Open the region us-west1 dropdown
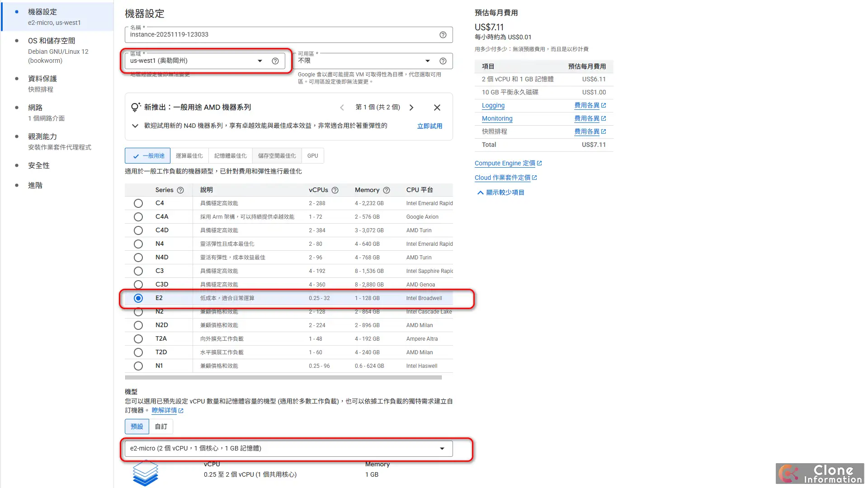The height and width of the screenshot is (488, 868). click(205, 61)
